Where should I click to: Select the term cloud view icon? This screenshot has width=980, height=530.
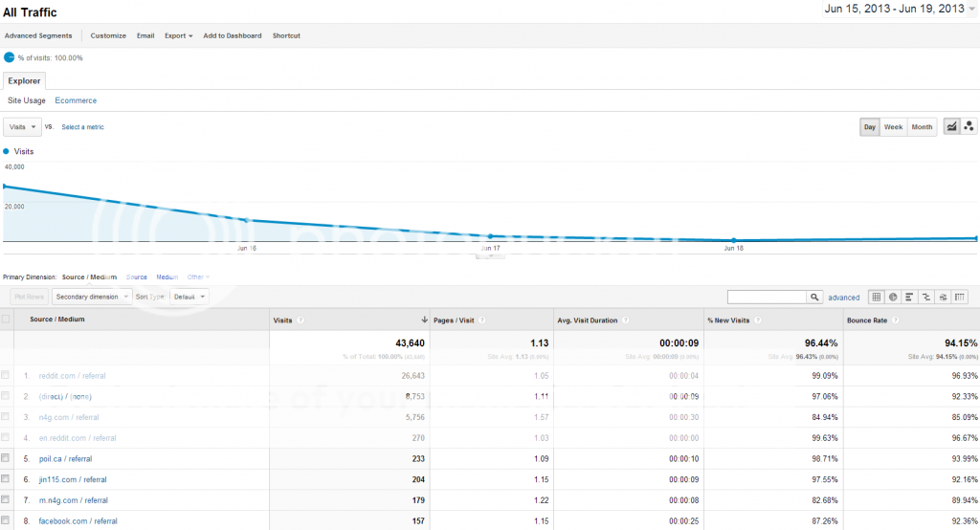(943, 297)
